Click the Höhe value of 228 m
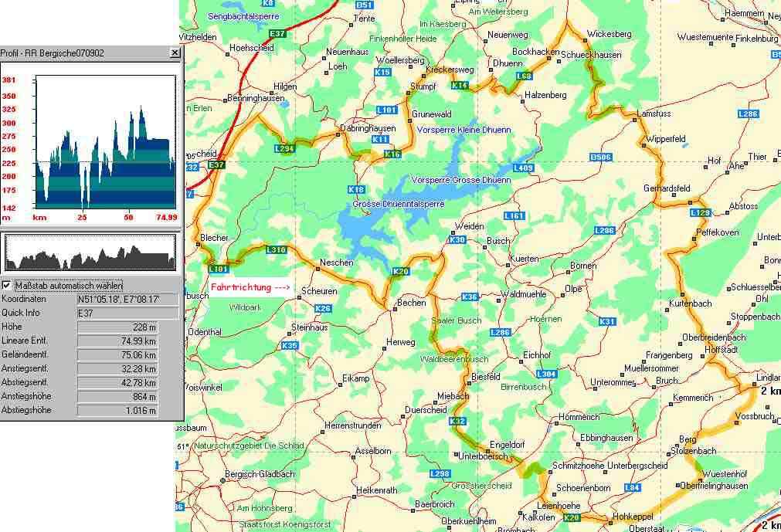The image size is (781, 532). (x=127, y=327)
